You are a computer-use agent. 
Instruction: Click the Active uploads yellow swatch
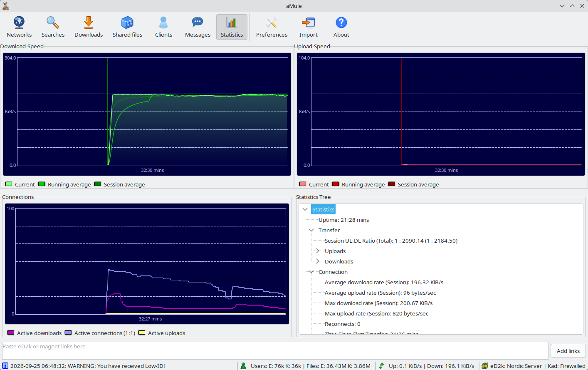[x=142, y=333]
